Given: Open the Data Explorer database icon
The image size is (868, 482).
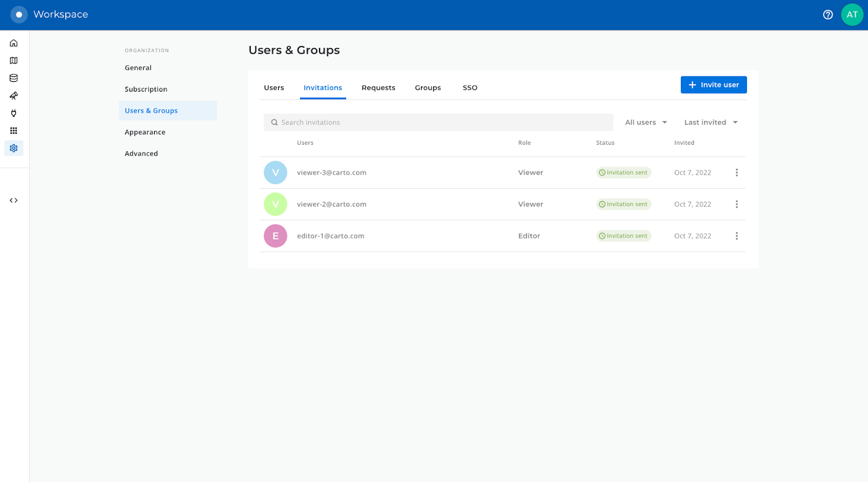Looking at the screenshot, I should point(14,78).
